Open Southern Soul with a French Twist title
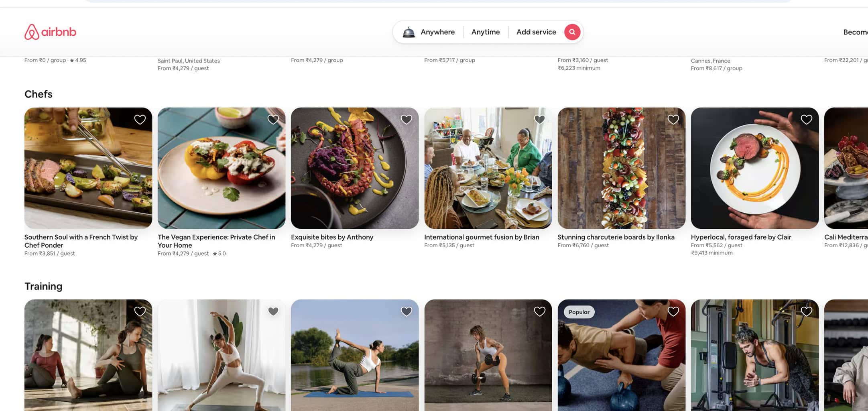868x411 pixels. [81, 241]
